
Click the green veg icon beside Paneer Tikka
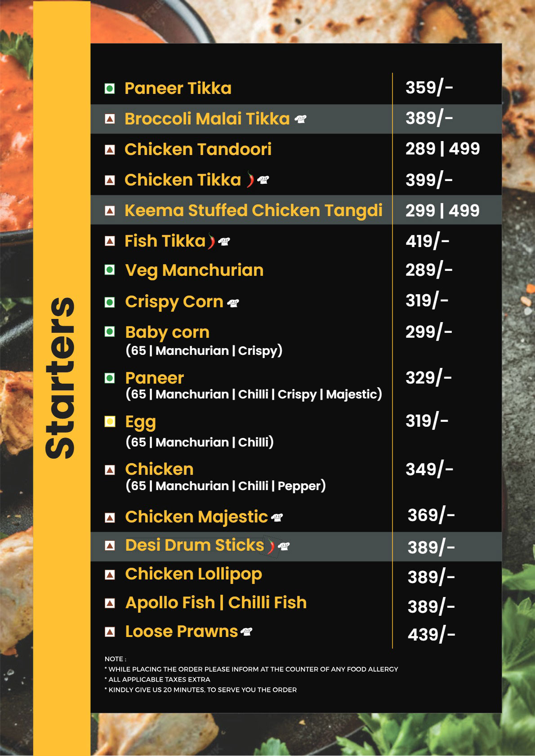pos(109,88)
